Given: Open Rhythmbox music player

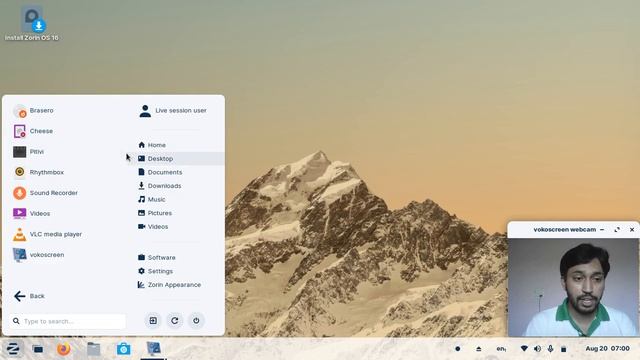Looking at the screenshot, I should [38, 172].
